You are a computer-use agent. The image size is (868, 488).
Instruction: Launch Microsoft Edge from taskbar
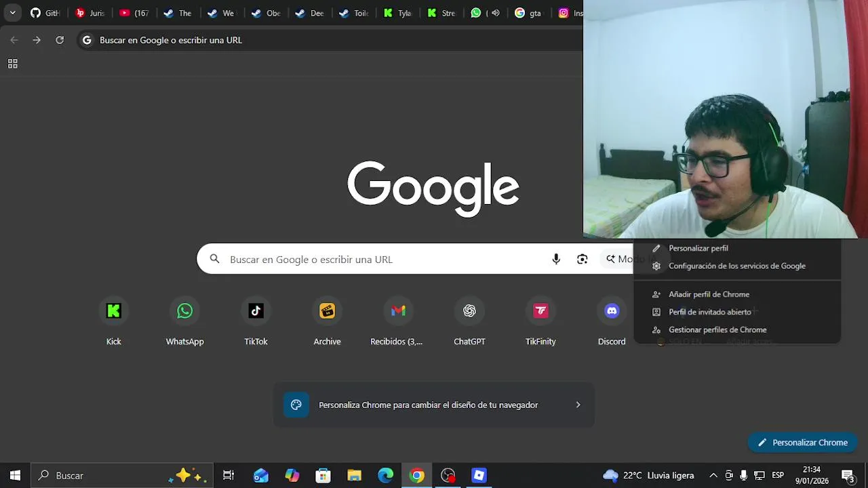[386, 475]
